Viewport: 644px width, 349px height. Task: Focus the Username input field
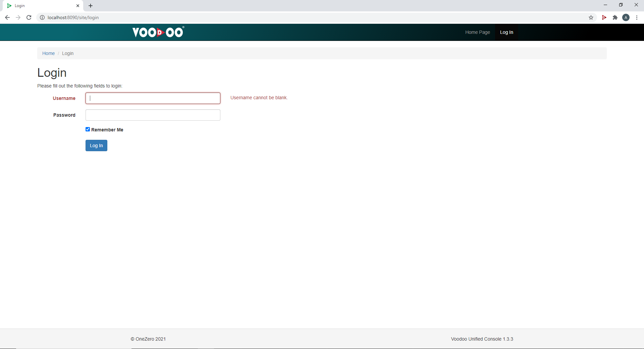(153, 98)
